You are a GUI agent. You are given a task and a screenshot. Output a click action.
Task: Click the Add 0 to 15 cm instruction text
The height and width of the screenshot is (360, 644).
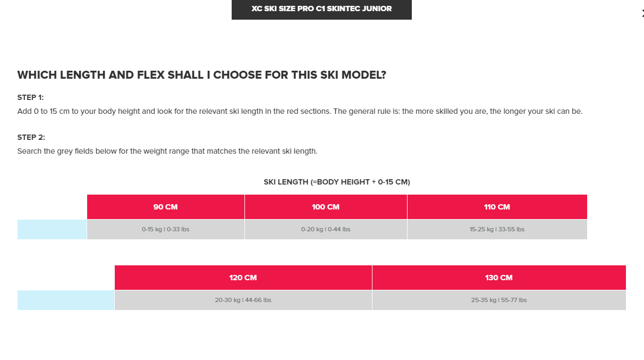click(x=300, y=112)
